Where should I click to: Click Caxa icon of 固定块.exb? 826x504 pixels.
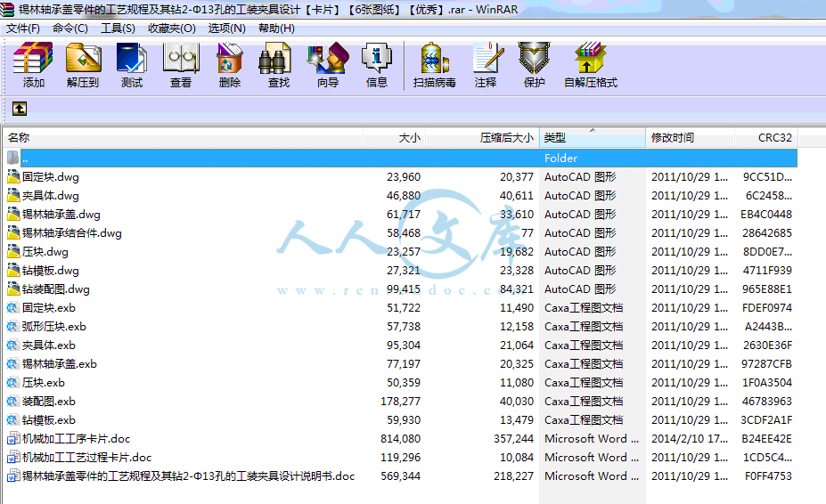coord(12,307)
